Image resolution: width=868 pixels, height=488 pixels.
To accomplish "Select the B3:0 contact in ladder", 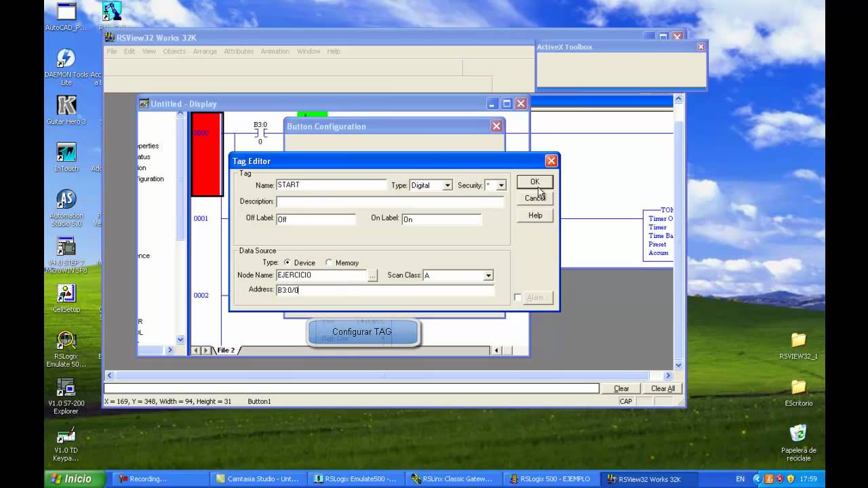I will [x=260, y=133].
